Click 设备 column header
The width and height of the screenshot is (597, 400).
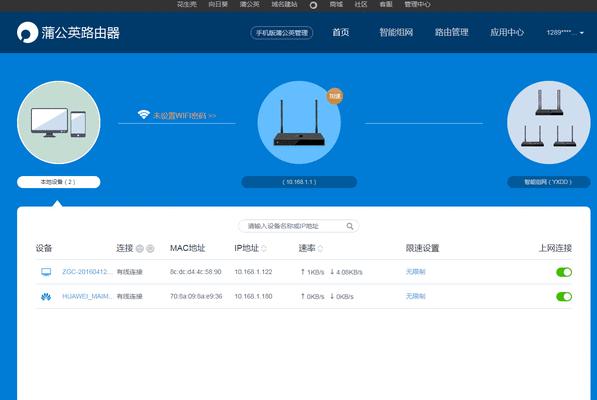click(x=44, y=248)
